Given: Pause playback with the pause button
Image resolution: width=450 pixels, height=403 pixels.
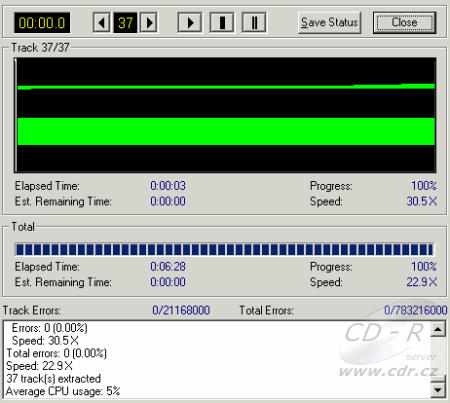Looking at the screenshot, I should [x=254, y=23].
